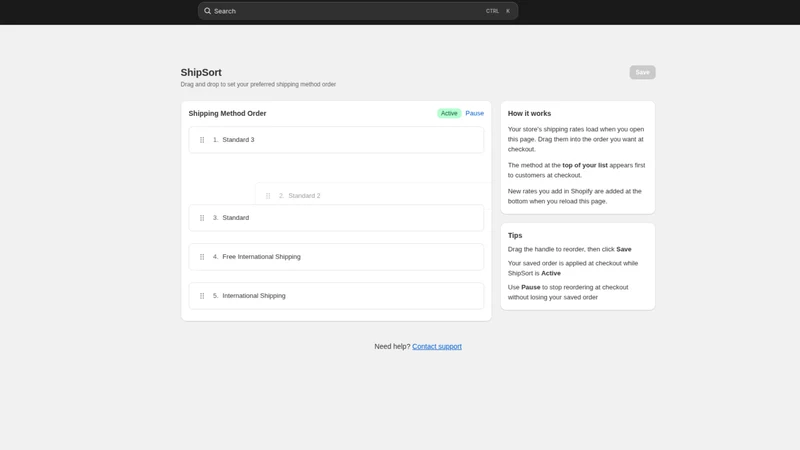Image resolution: width=800 pixels, height=450 pixels.
Task: Select the row 5 International Shipping text
Action: coord(254,296)
